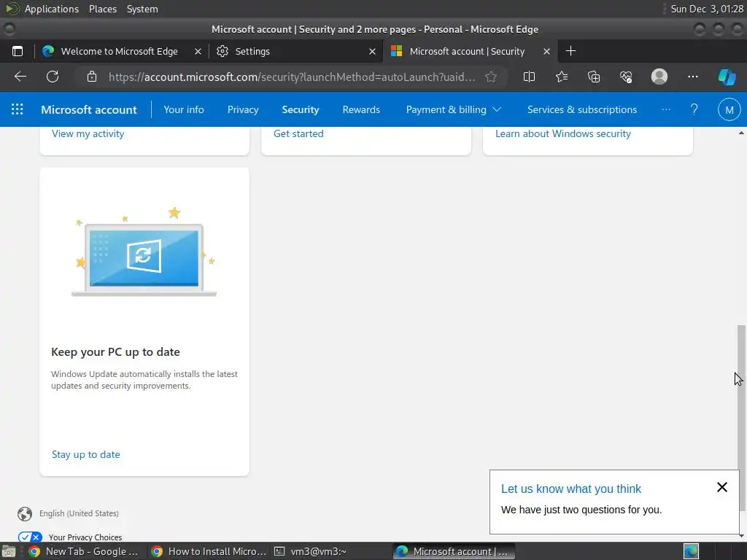Follow the Get started link
This screenshot has height=560, width=747.
pyautogui.click(x=298, y=134)
